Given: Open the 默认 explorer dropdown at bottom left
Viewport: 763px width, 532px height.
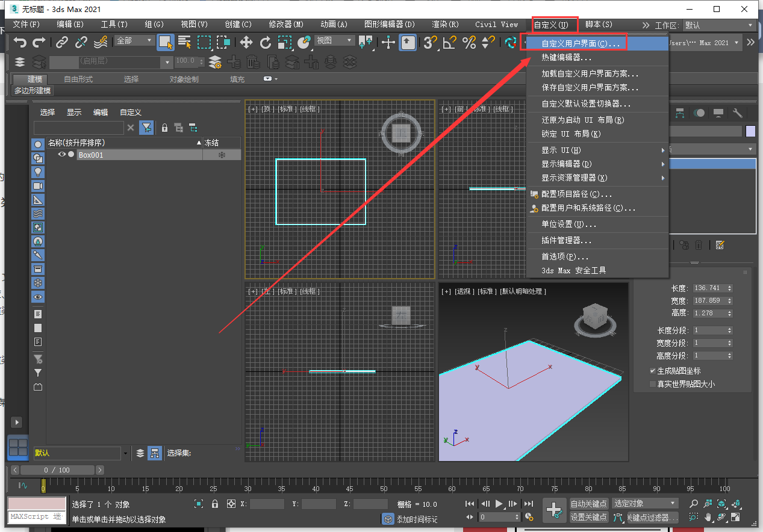Looking at the screenshot, I should click(x=81, y=453).
